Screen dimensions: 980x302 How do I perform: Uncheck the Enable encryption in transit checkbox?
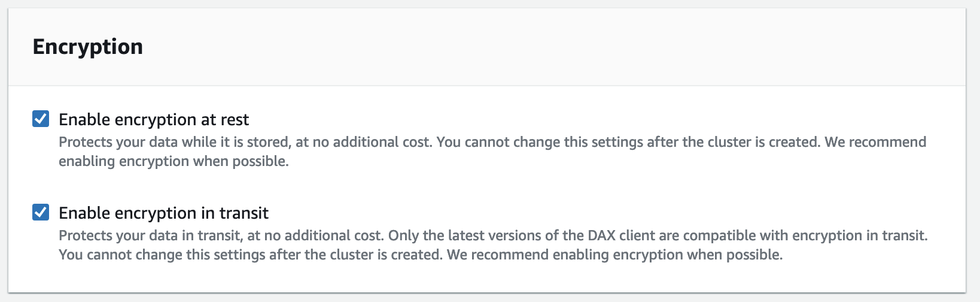41,212
